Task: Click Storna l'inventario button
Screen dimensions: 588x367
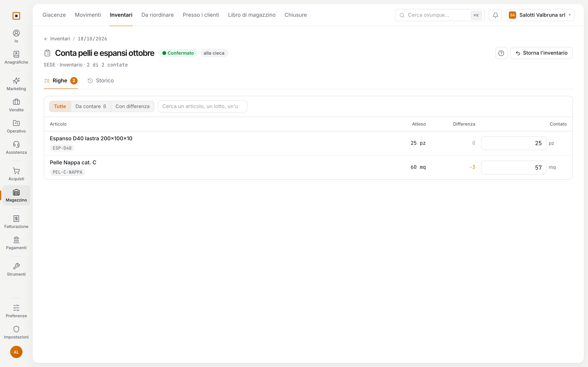Action: point(541,53)
